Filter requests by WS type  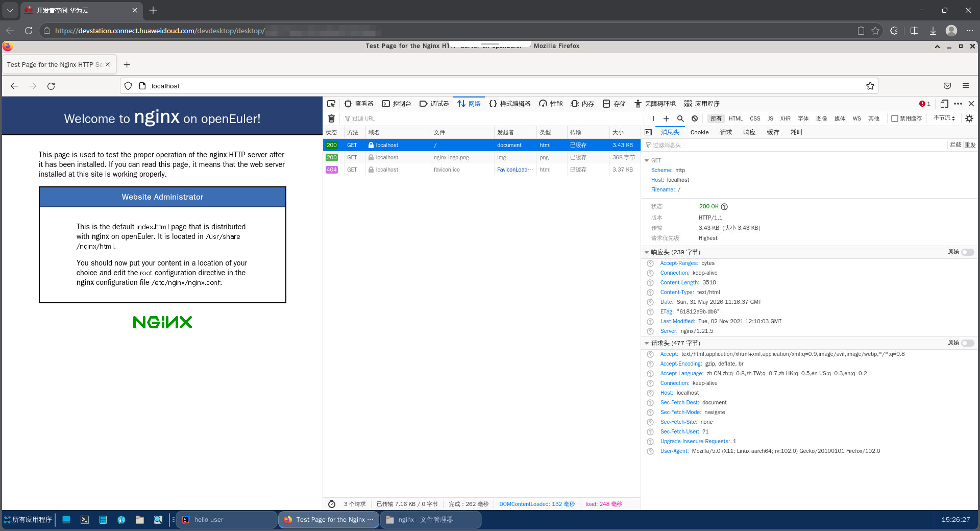click(x=856, y=118)
